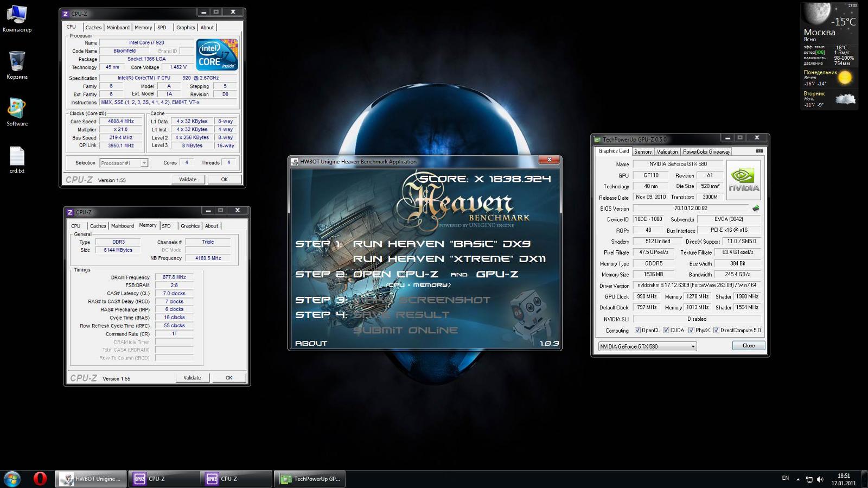
Task: Click the GPU-Z camera screenshot icon
Action: coord(759,151)
